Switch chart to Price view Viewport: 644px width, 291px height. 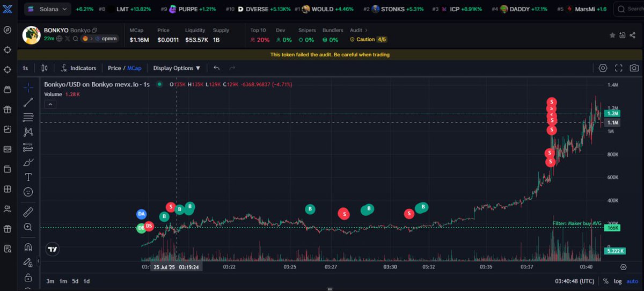tap(114, 68)
